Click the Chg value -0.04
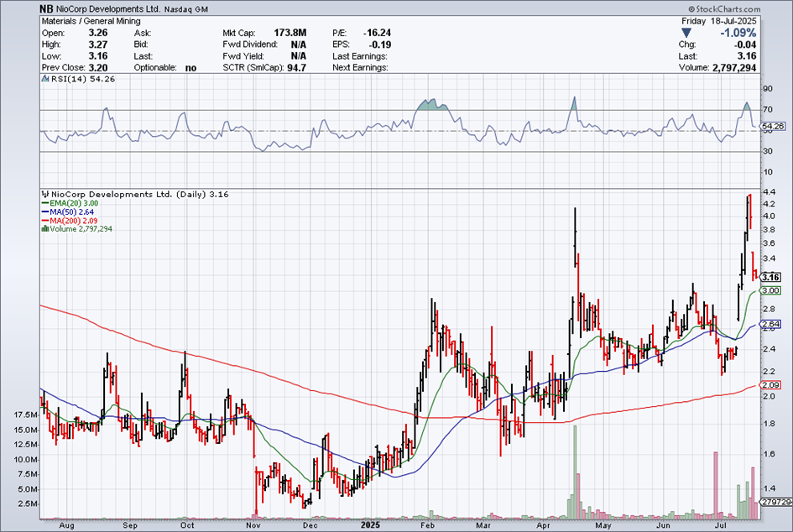Viewport: 793px width, 532px height. pos(745,44)
